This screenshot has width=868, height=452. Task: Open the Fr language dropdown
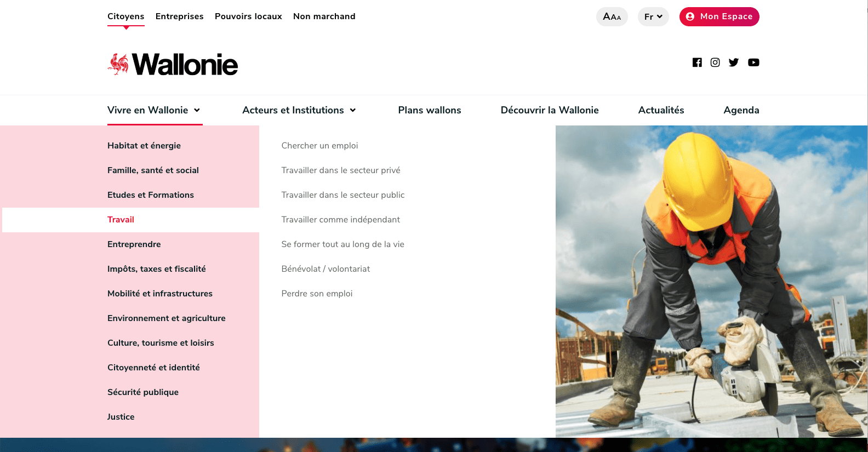click(653, 16)
